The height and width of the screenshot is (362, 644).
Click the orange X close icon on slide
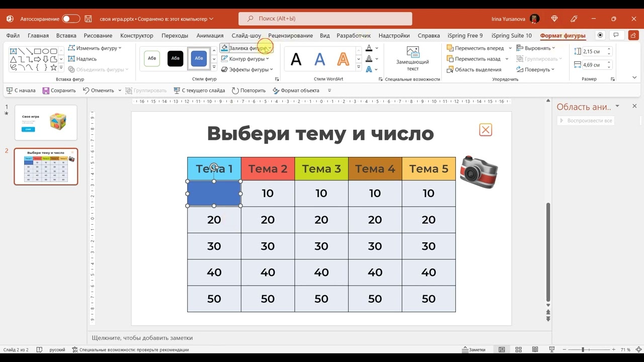(x=486, y=130)
